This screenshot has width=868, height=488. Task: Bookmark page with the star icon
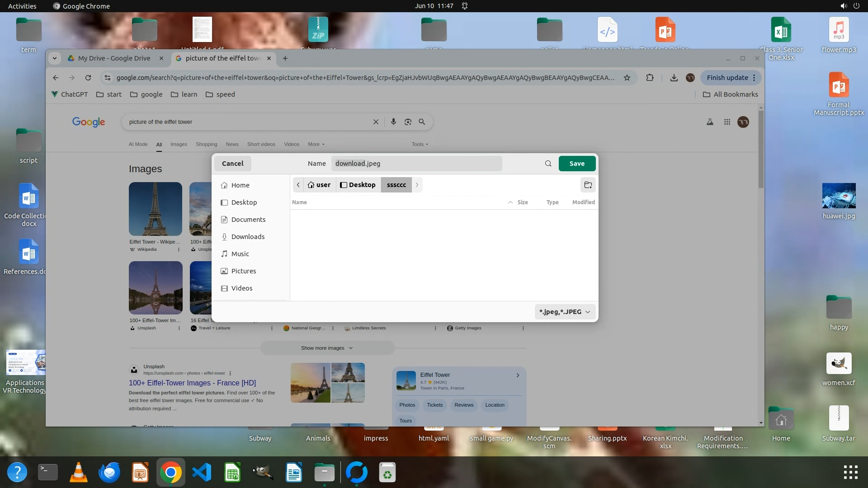pos(627,78)
